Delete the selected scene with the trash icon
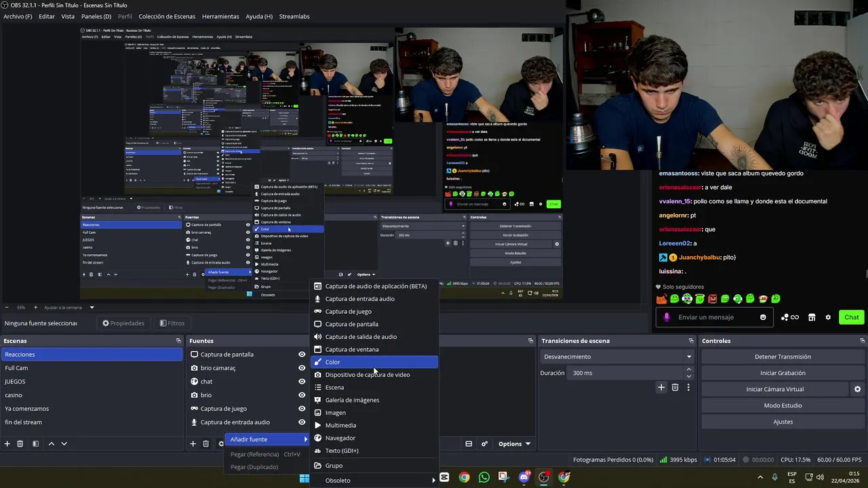 click(x=20, y=444)
